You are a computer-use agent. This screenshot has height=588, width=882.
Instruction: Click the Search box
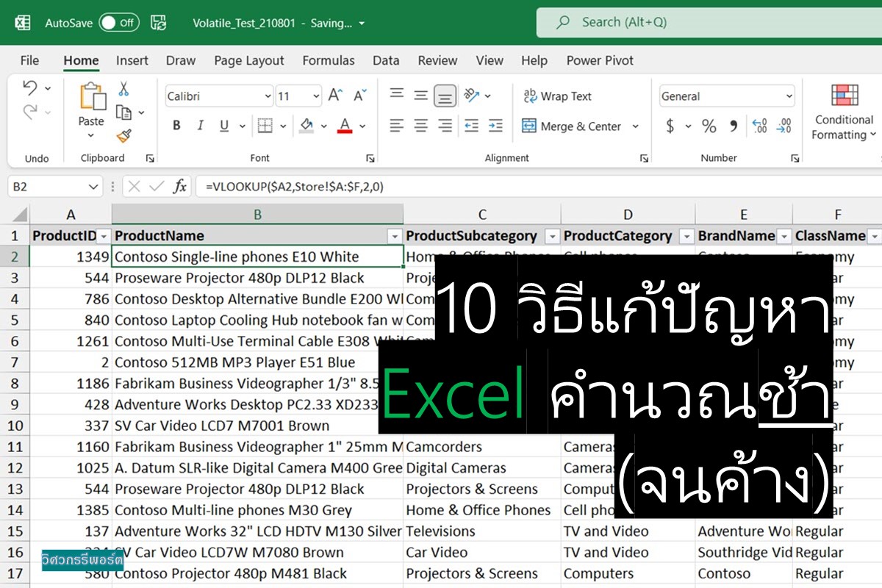click(709, 22)
